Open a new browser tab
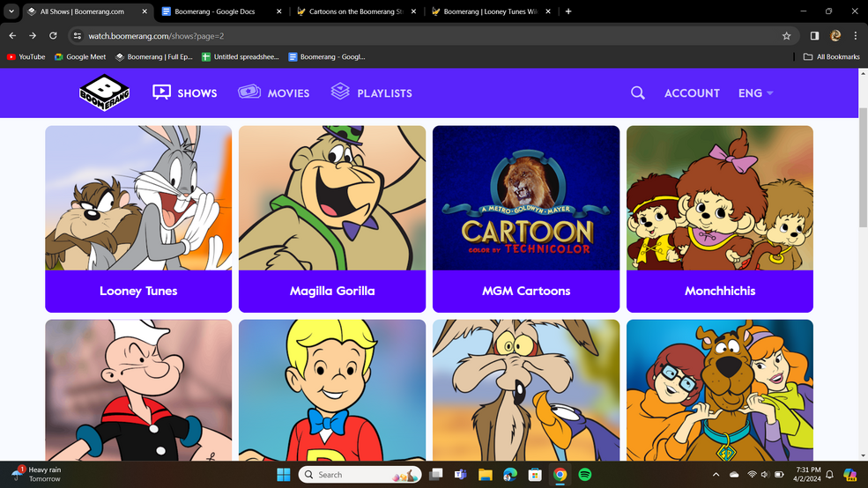Image resolution: width=868 pixels, height=488 pixels. (x=568, y=11)
